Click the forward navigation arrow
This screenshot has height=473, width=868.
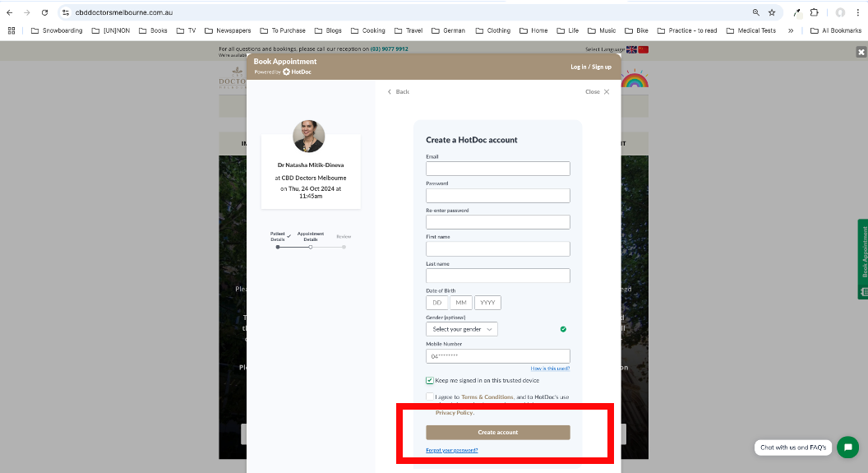[26, 12]
